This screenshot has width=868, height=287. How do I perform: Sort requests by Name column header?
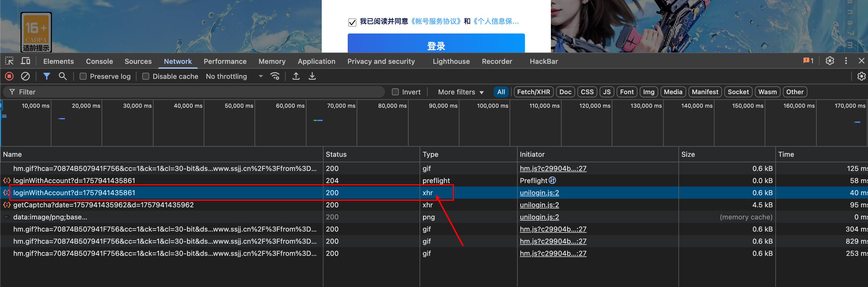click(162, 154)
